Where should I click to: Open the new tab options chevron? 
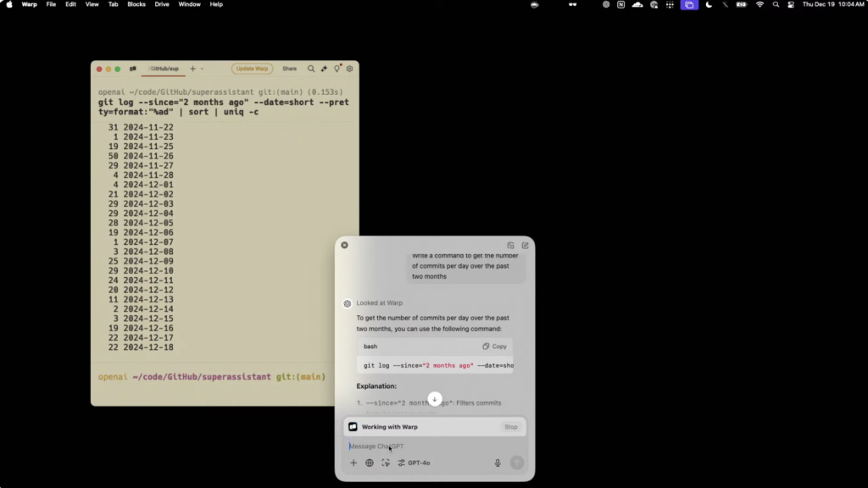(x=202, y=69)
